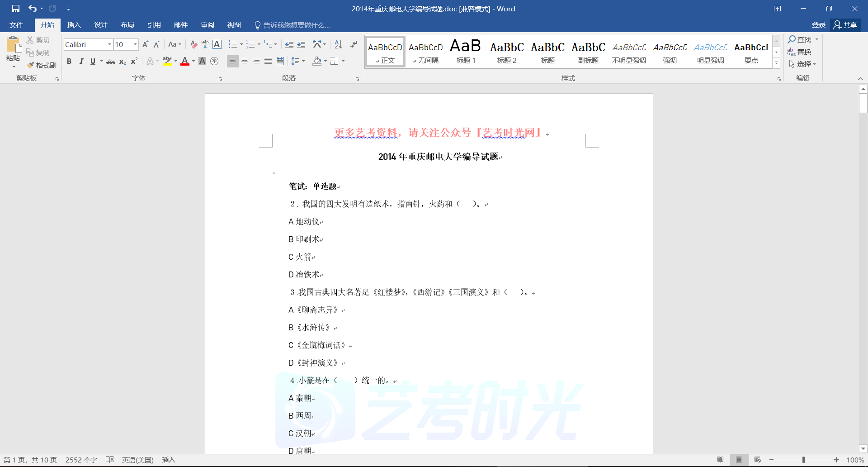
Task: Switch to the 审阅 ribbon tab
Action: click(208, 25)
